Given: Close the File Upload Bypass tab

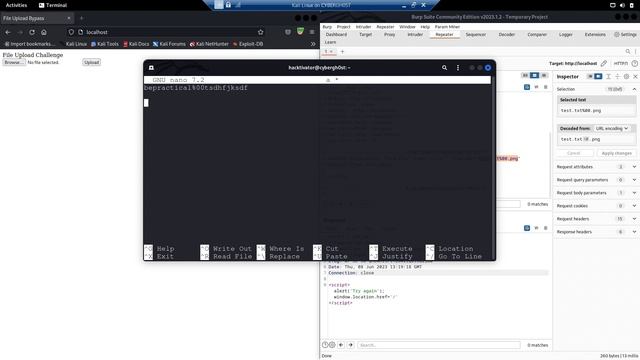Looking at the screenshot, I should (69, 18).
